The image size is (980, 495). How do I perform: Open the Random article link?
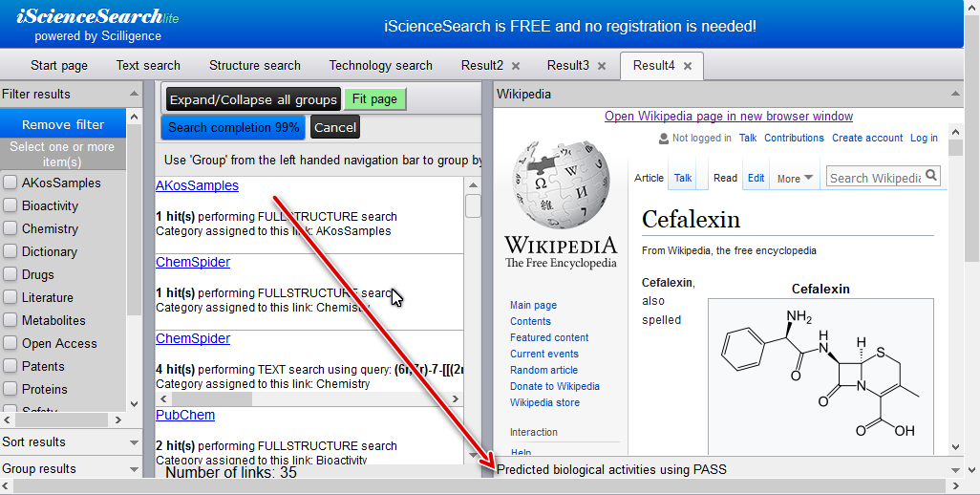click(543, 370)
